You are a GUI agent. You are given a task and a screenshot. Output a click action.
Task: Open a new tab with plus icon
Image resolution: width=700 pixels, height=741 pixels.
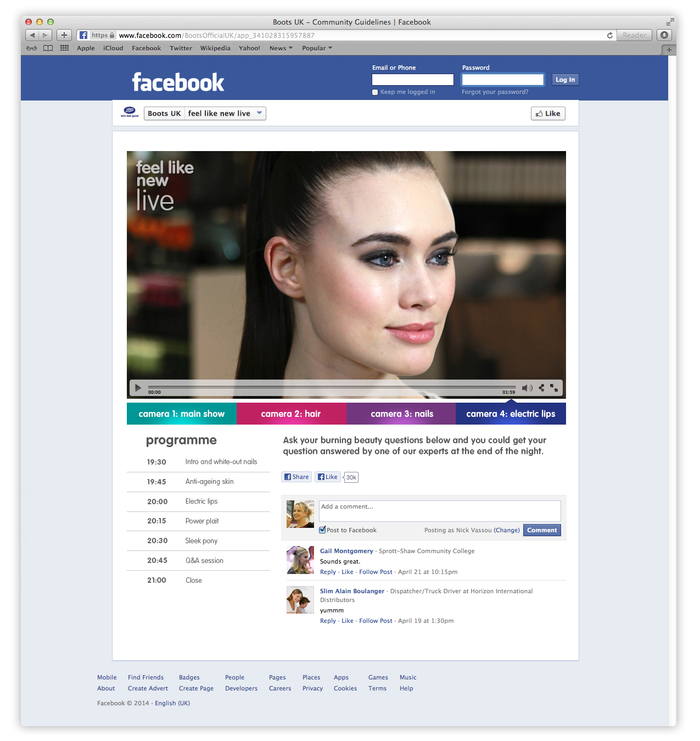click(x=669, y=49)
